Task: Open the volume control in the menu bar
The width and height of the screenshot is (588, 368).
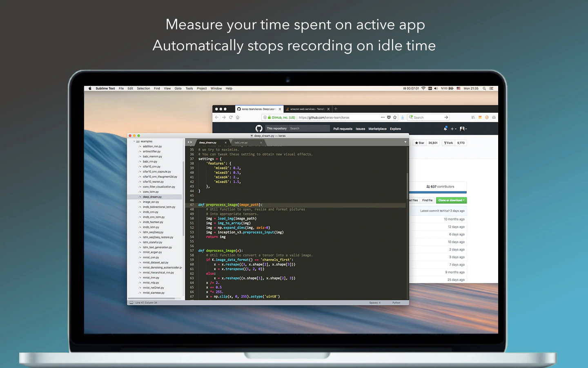Action: point(436,88)
